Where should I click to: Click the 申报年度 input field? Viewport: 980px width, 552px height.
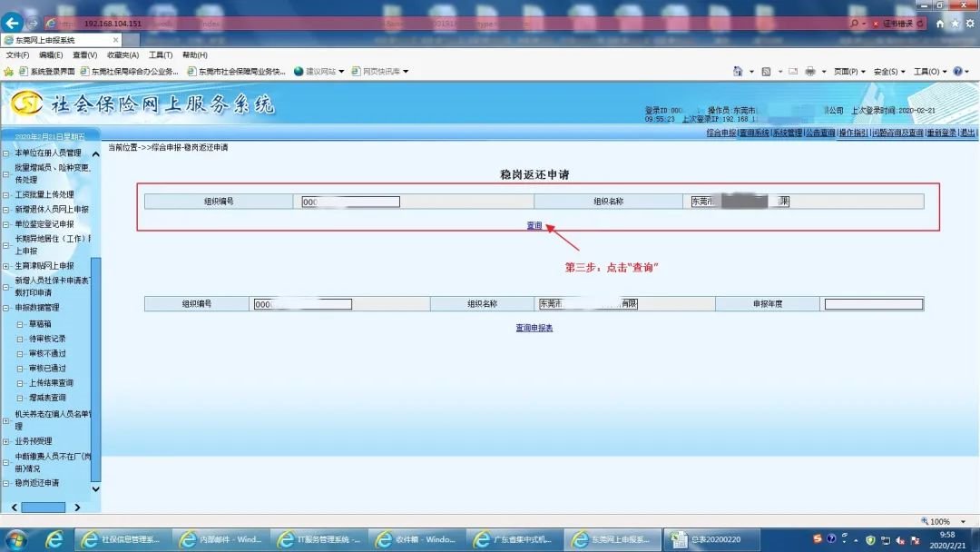[x=873, y=304]
